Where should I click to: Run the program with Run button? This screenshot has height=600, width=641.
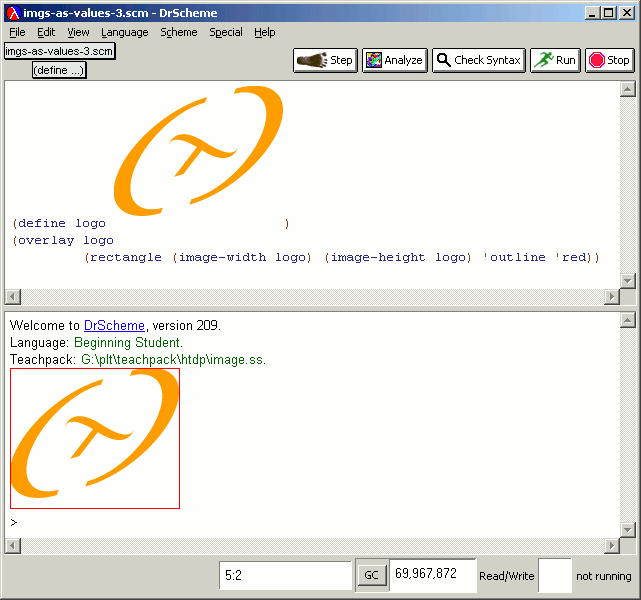(x=555, y=60)
